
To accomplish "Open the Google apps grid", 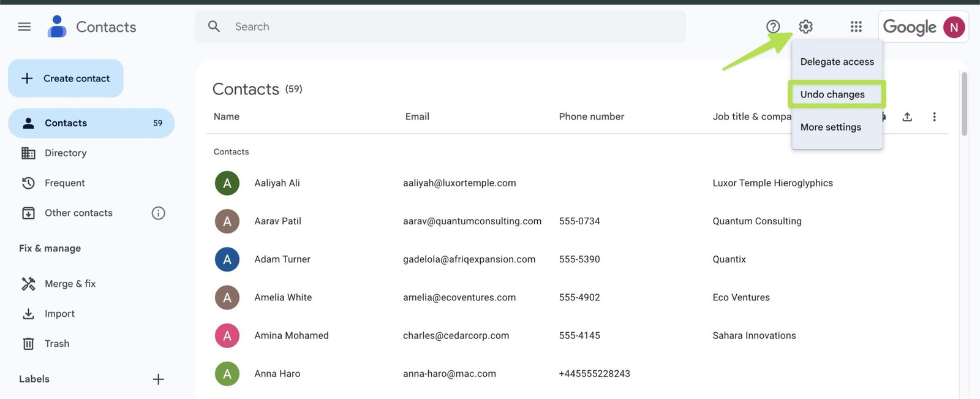I will click(x=856, y=26).
